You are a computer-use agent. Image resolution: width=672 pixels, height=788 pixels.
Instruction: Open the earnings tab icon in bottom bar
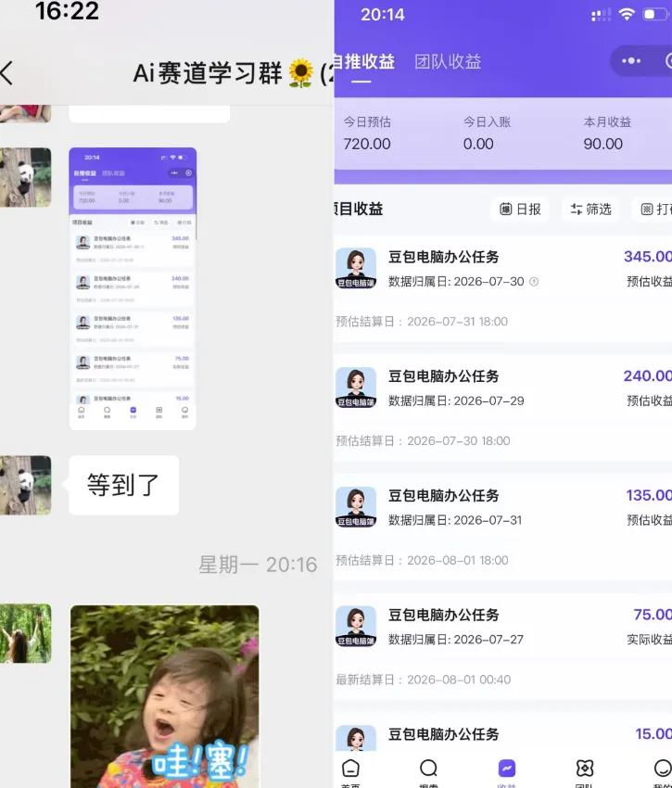coord(507,769)
